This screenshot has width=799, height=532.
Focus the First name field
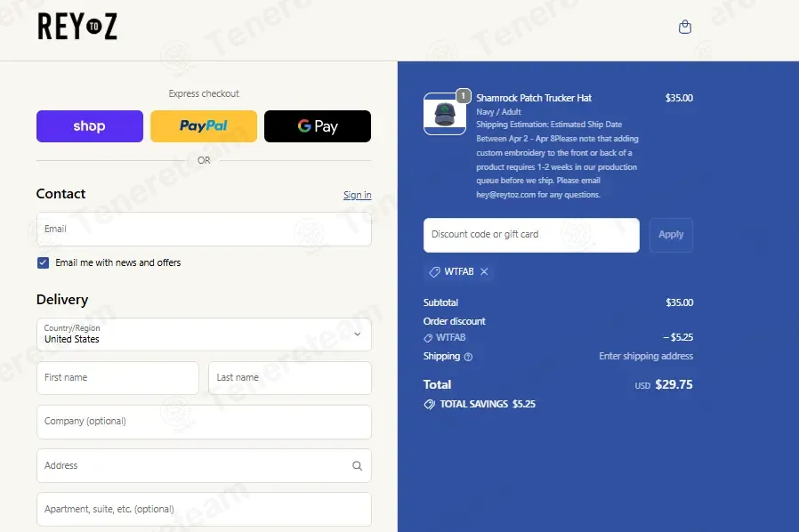point(117,378)
